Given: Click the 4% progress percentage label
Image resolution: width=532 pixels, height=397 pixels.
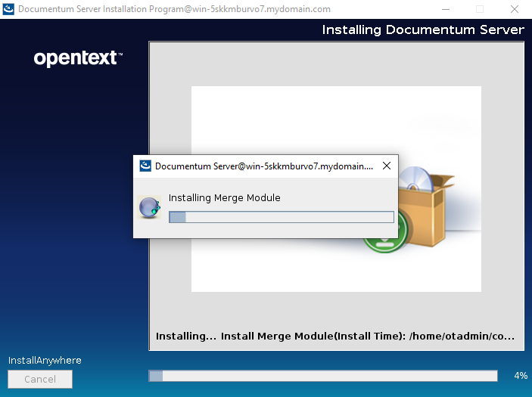Looking at the screenshot, I should tap(520, 376).
